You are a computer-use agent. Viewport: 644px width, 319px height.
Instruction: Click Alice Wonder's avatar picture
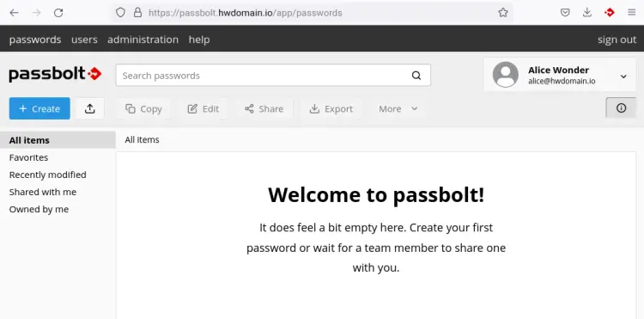tap(505, 75)
